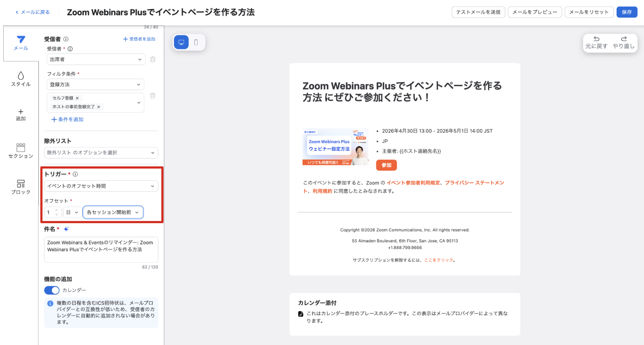This screenshot has width=644, height=345.
Task: Send test mail with テストメールを送信 button
Action: pos(478,12)
